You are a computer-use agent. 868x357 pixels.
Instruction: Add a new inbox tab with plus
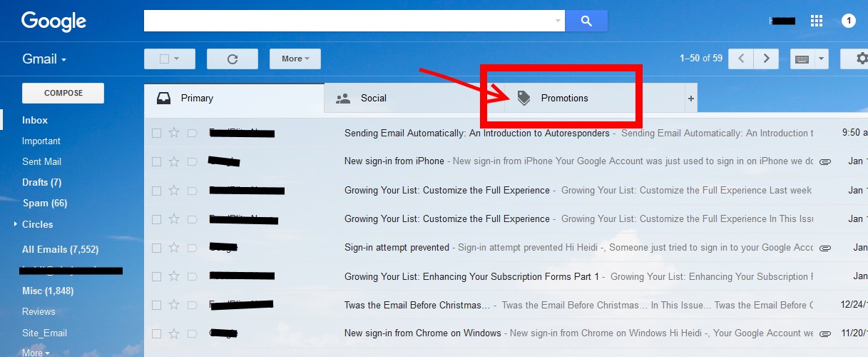click(x=690, y=99)
